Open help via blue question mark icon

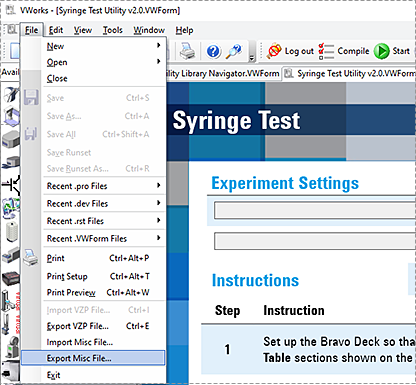pyautogui.click(x=213, y=51)
